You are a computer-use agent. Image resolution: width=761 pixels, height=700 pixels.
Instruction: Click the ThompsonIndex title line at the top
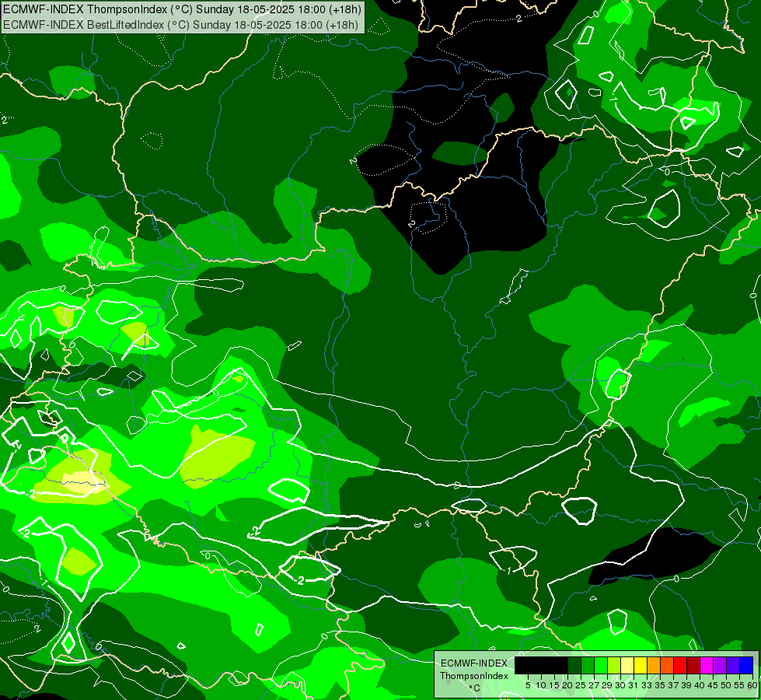coord(182,9)
